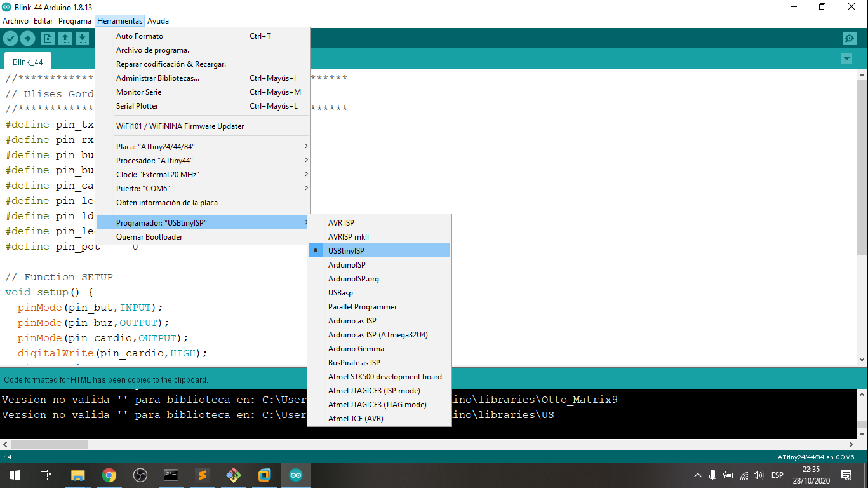Save the sketch with down-arrow icon

pos(82,39)
